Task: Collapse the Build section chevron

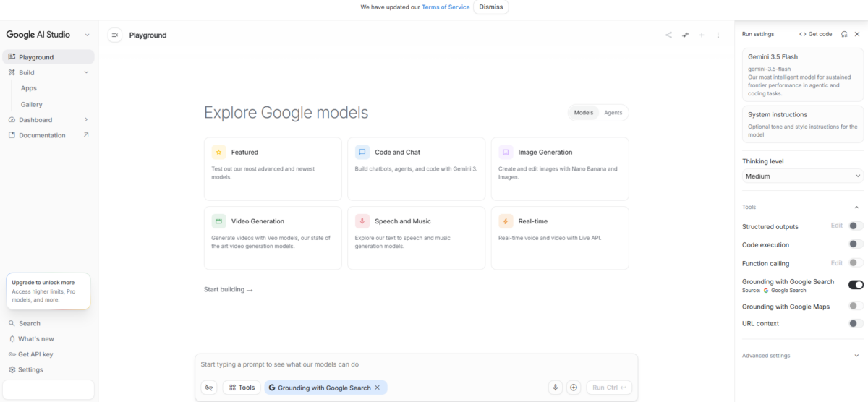Action: click(x=86, y=72)
